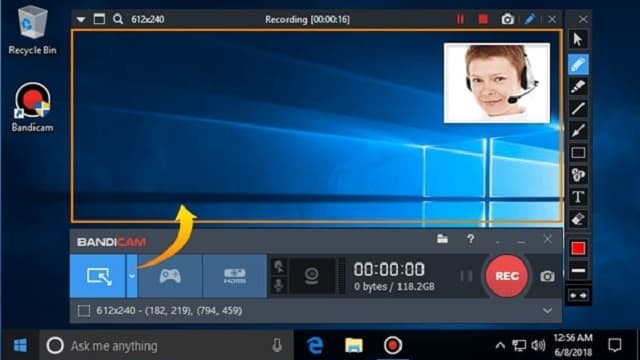Viewport: 640px width, 360px height.
Task: Open the network tray icon
Action: coord(519,346)
